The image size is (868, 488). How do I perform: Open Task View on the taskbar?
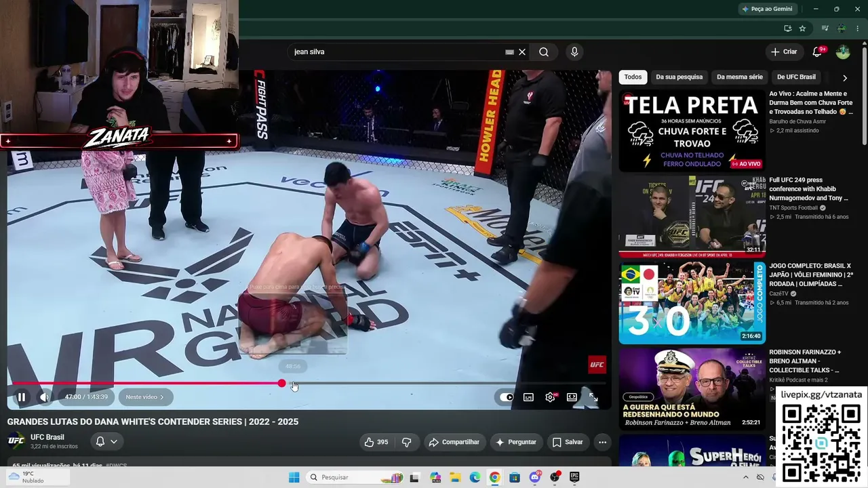point(414,477)
